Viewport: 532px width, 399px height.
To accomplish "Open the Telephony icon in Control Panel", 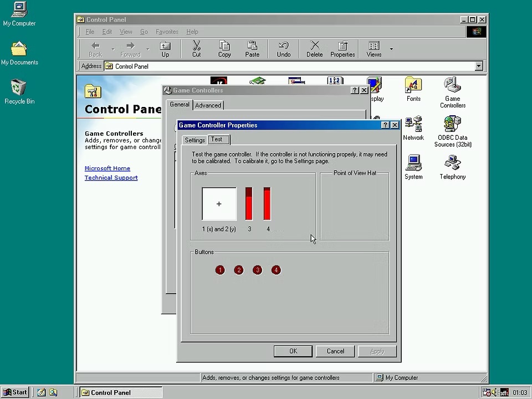I will point(453,167).
